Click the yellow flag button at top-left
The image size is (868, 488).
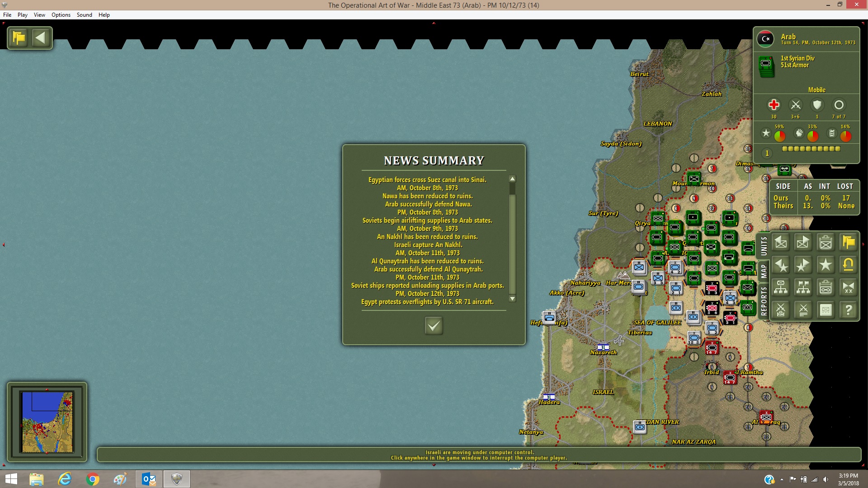(x=19, y=38)
